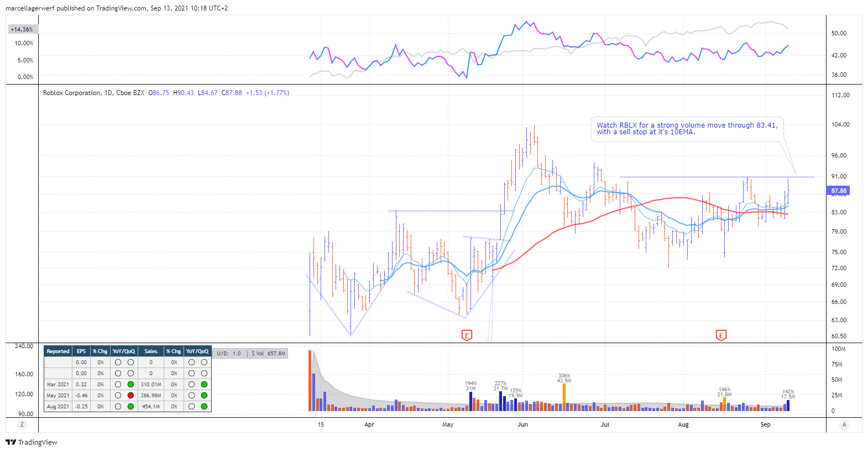
Task: Click the Z timezone button
Action: [22, 424]
